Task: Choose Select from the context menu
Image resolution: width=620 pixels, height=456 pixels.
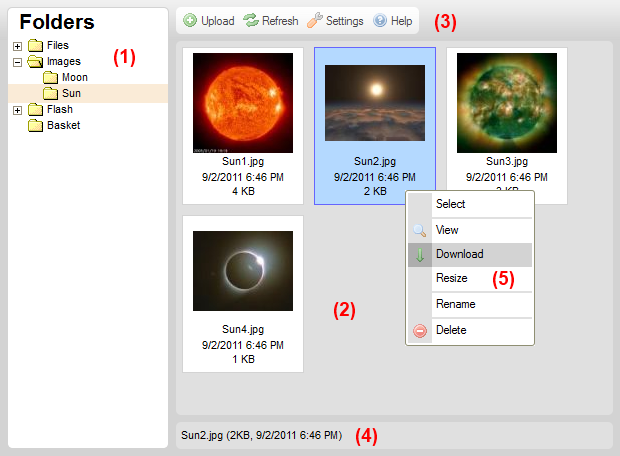Action: click(x=450, y=204)
